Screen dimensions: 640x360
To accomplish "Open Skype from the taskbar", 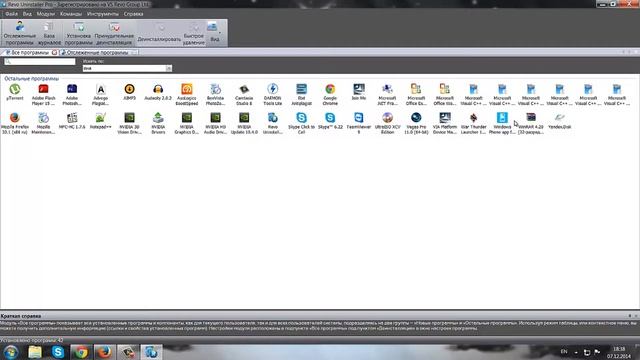I will coord(58,352).
